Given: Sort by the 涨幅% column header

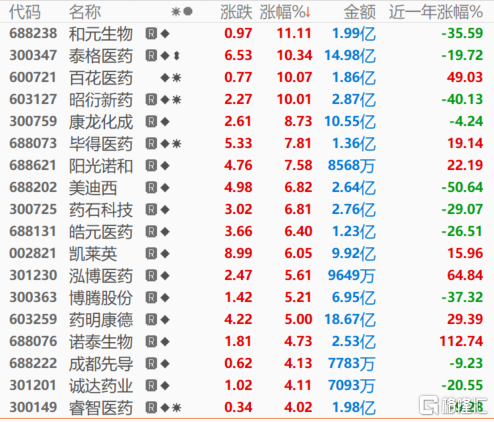Looking at the screenshot, I should (x=282, y=12).
